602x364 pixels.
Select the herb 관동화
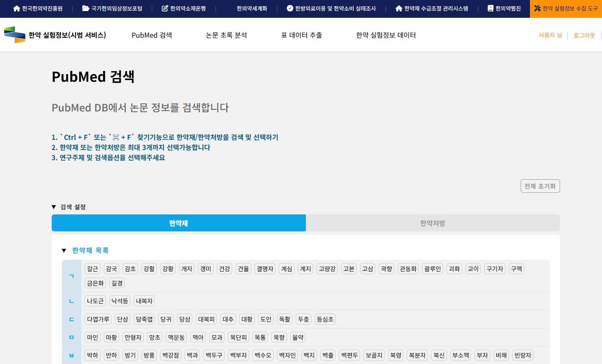408,269
